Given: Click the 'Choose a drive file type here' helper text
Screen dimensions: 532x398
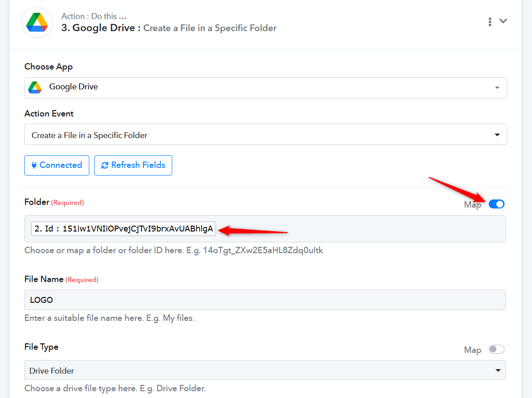Looking at the screenshot, I should 115,389.
